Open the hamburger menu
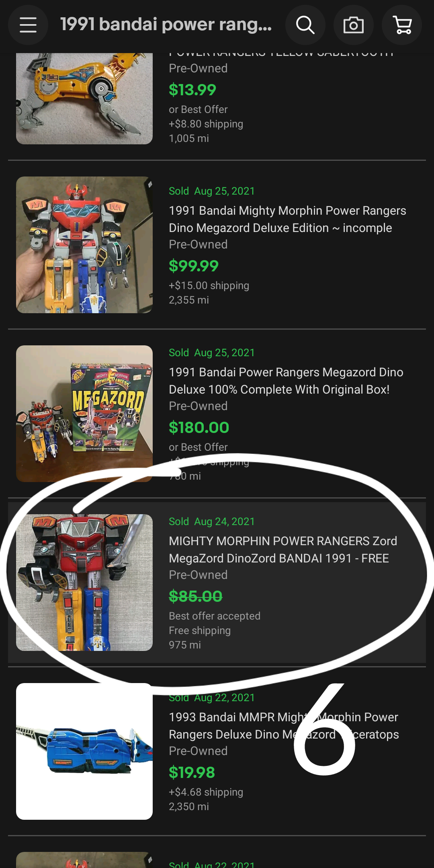The width and height of the screenshot is (434, 868). point(28,25)
